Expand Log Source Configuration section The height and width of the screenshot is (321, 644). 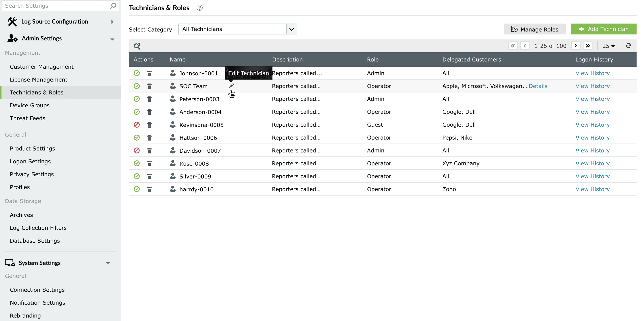tap(112, 22)
